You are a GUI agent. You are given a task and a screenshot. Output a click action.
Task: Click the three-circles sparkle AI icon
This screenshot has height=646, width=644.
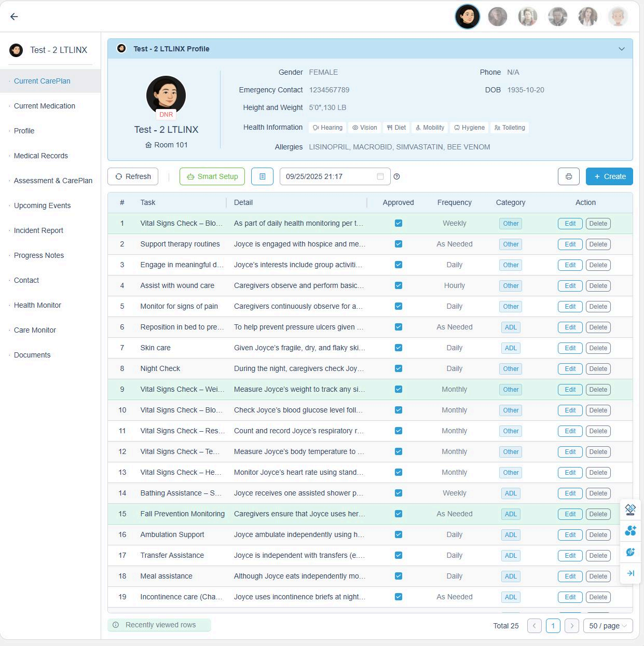point(631,531)
